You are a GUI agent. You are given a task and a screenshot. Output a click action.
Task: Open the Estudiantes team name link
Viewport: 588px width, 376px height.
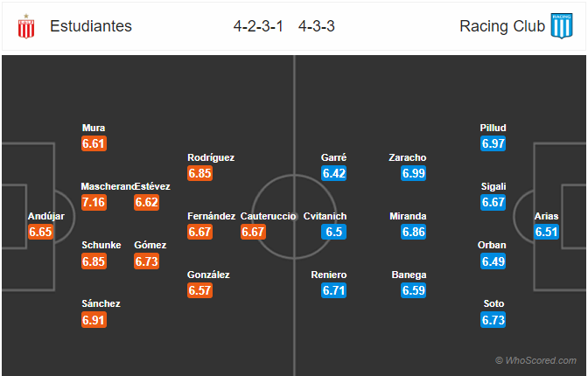pos(91,26)
